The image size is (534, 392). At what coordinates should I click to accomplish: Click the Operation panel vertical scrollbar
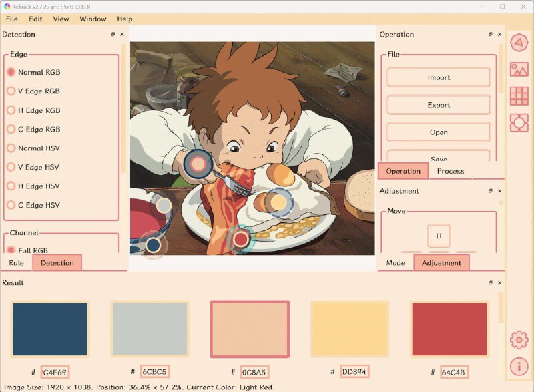[x=501, y=68]
